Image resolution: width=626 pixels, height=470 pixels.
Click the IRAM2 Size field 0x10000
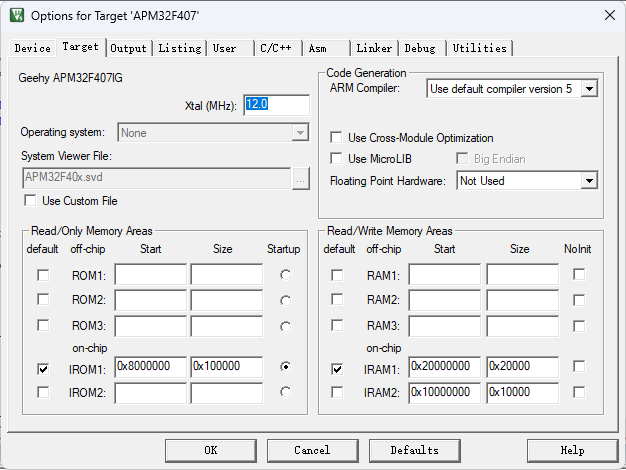(x=523, y=393)
